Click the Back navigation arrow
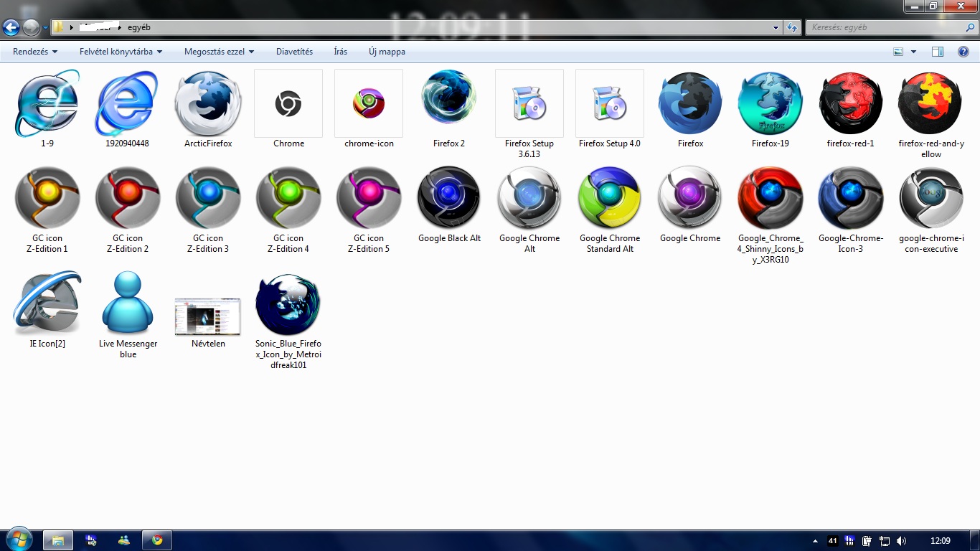 (x=11, y=27)
